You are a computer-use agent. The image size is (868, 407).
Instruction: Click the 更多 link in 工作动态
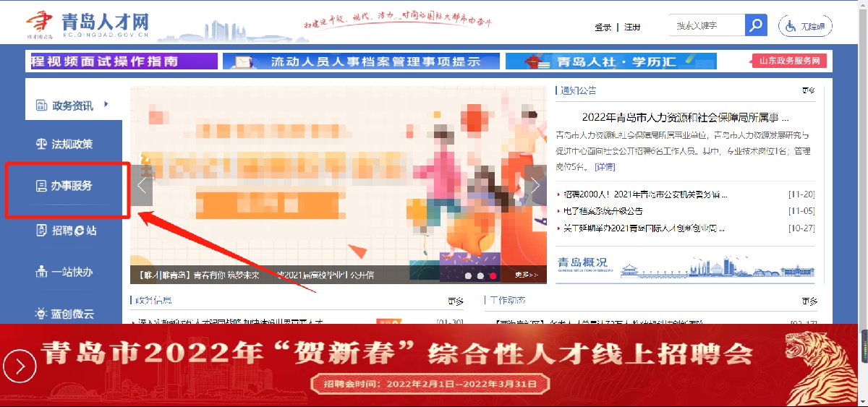coord(808,300)
